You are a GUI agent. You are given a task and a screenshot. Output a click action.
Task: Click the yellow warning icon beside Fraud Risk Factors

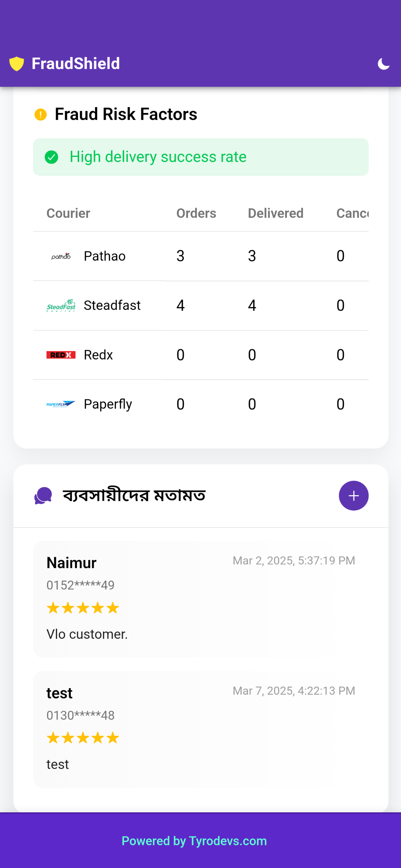point(40,114)
